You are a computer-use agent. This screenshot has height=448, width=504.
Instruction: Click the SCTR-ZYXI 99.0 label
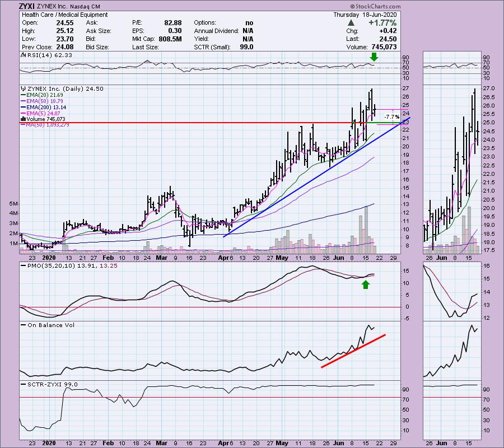click(53, 385)
